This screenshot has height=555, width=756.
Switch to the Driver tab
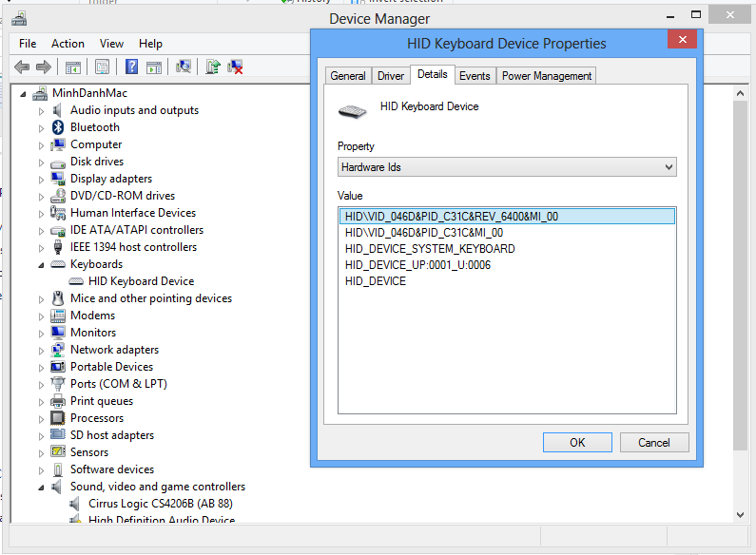pos(391,76)
